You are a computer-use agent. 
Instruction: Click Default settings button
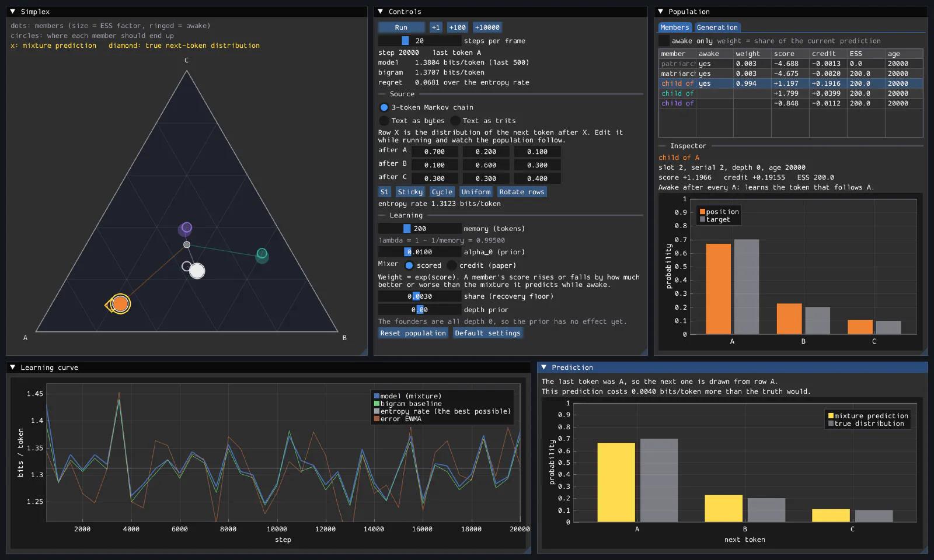tap(487, 333)
